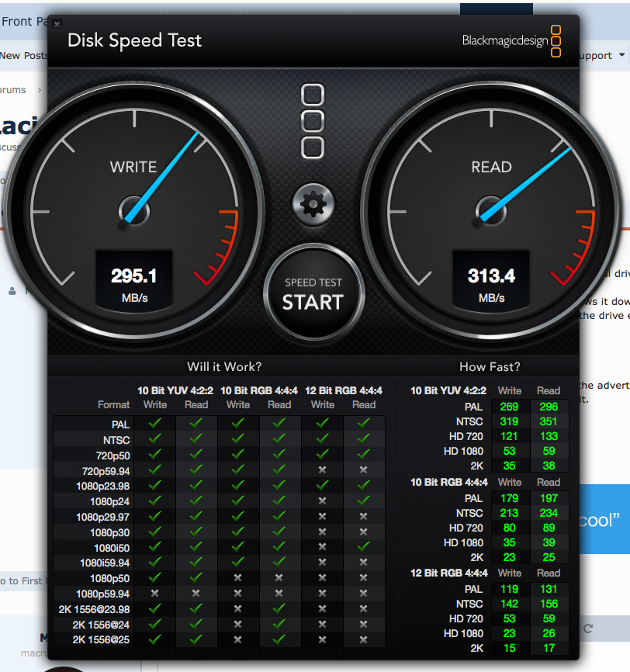
Task: Click the 12 Bit RGB 4:4:4 column header
Action: pyautogui.click(x=344, y=391)
